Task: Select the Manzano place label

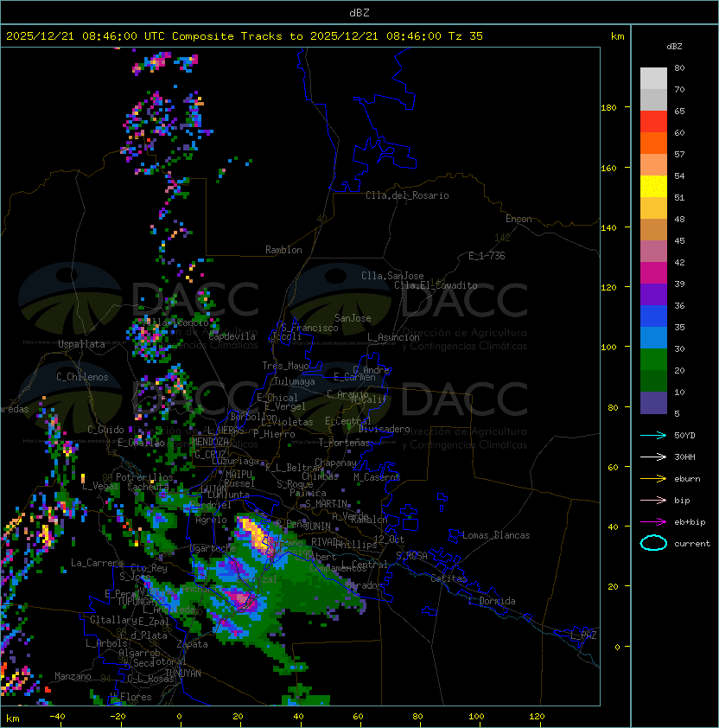Action: pos(73,676)
